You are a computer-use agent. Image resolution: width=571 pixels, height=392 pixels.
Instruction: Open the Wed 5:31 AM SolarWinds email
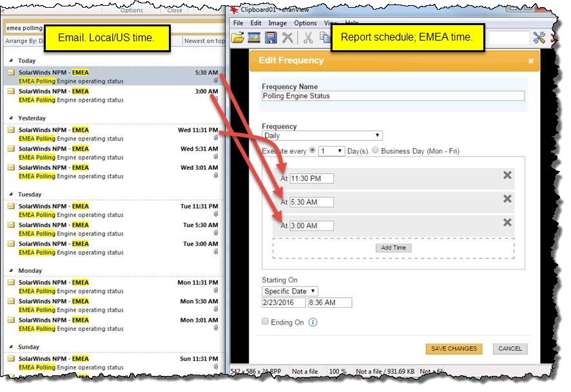[x=115, y=153]
